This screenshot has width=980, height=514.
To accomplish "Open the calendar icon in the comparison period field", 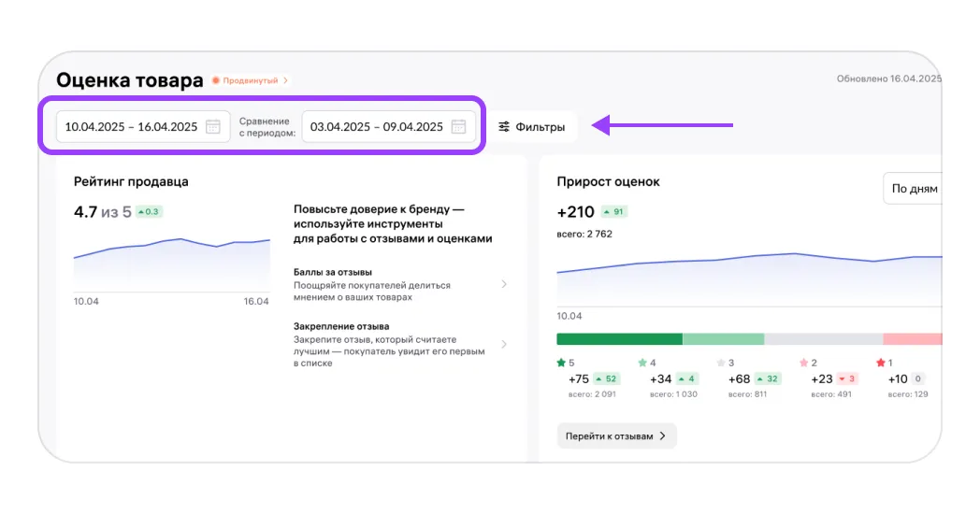I will point(458,127).
